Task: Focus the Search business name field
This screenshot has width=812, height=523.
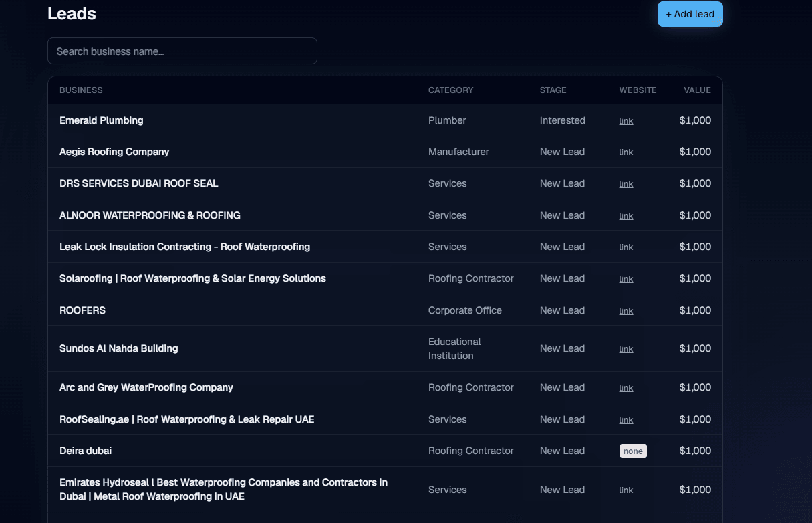Action: [x=182, y=51]
